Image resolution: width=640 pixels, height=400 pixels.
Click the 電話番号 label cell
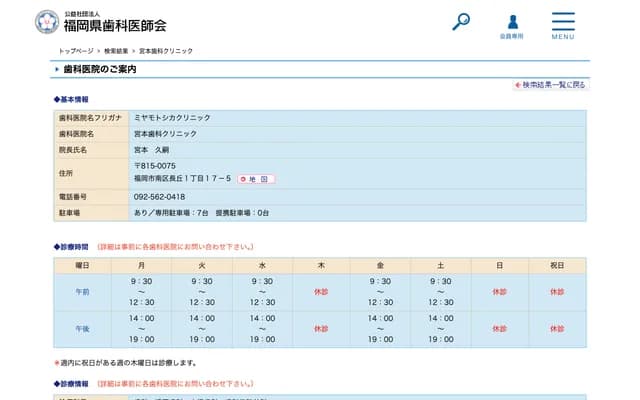pos(91,197)
